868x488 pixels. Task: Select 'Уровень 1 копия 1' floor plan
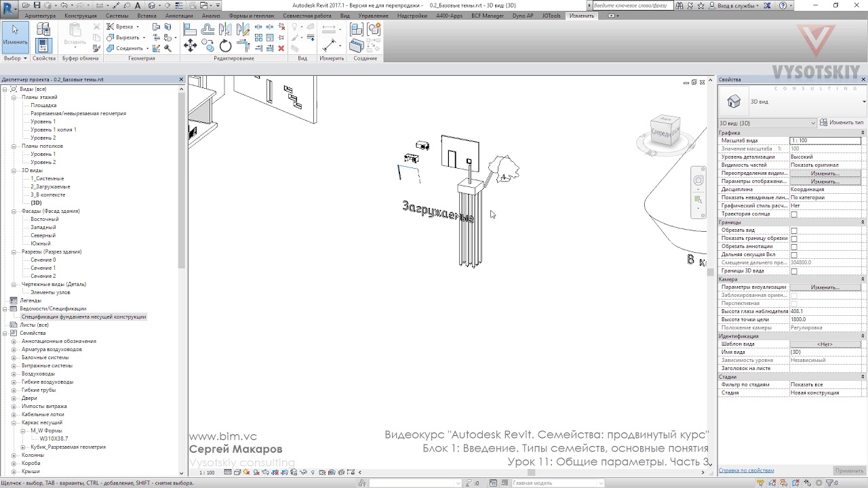[54, 130]
